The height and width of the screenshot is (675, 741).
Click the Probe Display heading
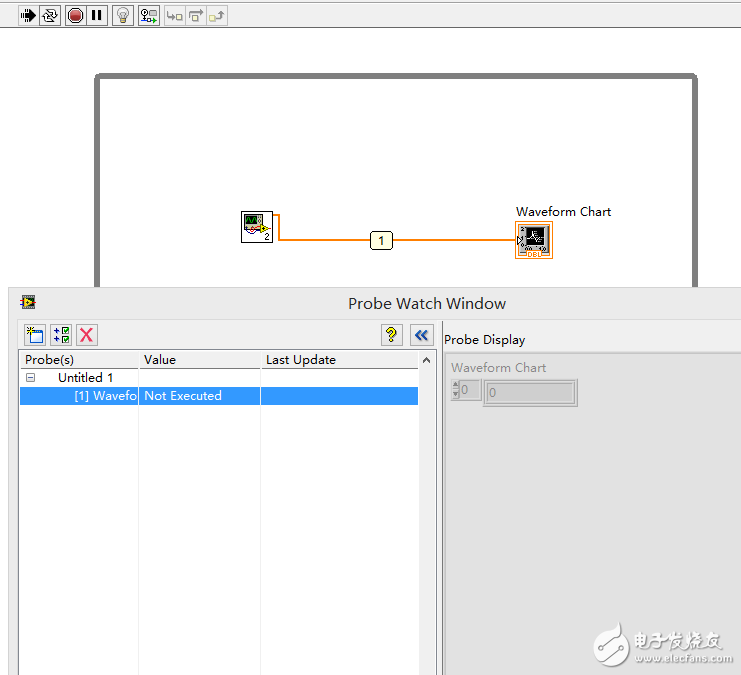[x=484, y=339]
